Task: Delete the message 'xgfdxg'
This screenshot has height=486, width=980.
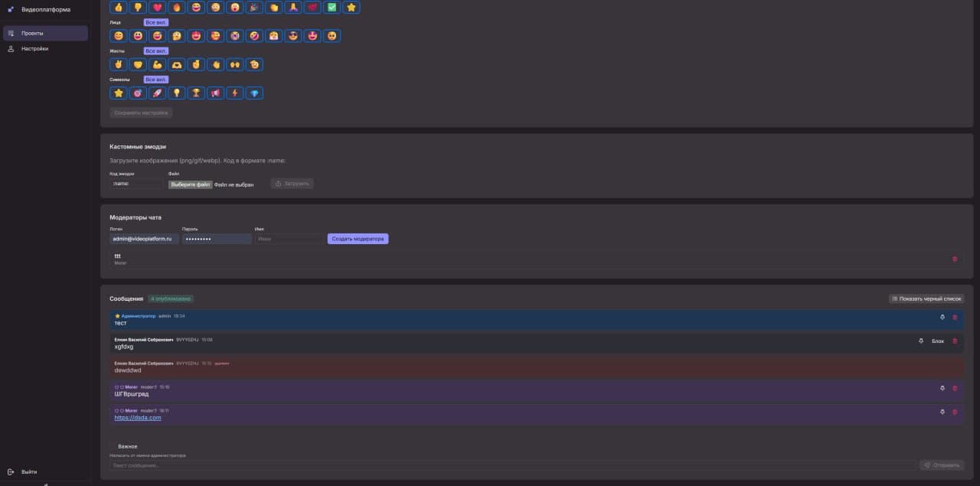Action: coord(955,341)
